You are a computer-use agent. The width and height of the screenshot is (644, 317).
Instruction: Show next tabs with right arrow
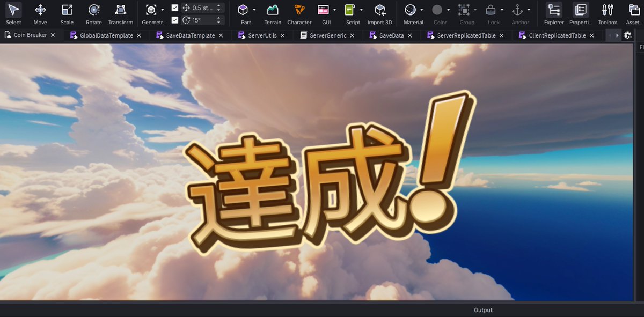click(x=617, y=35)
